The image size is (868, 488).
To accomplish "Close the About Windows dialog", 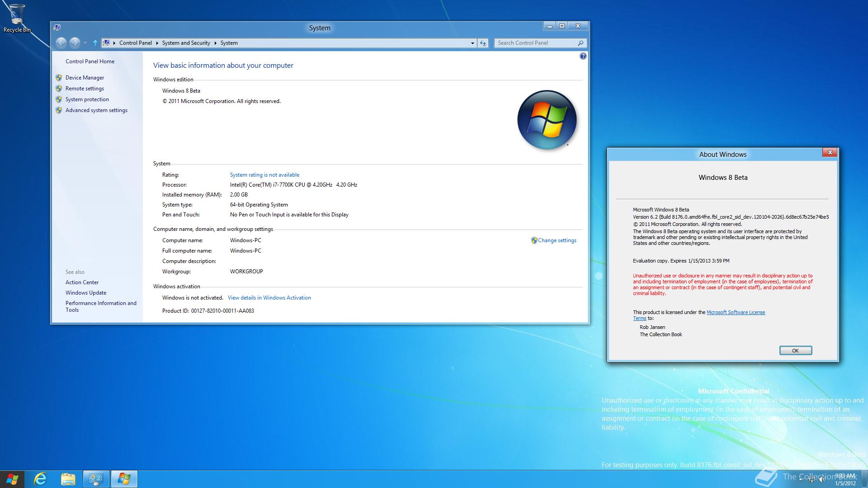I will tap(830, 153).
